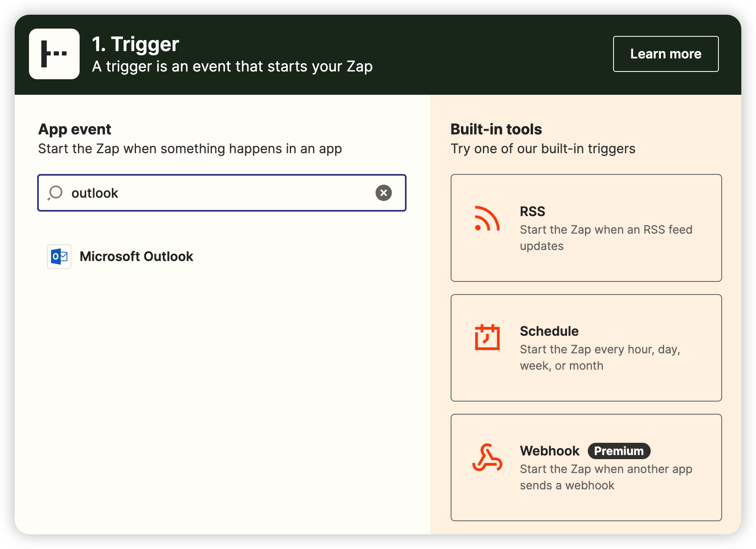The width and height of the screenshot is (756, 549).
Task: Click Schedule description about every hour
Action: click(x=600, y=357)
